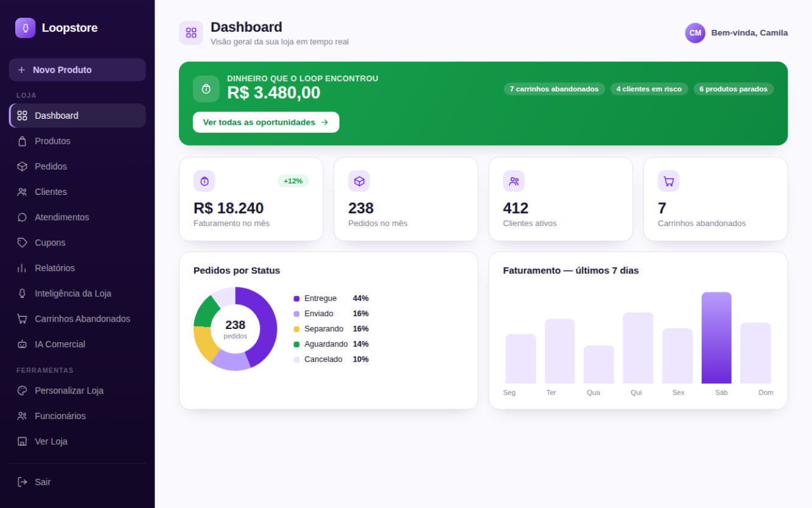Click the Dashboard header grid icon

[191, 33]
